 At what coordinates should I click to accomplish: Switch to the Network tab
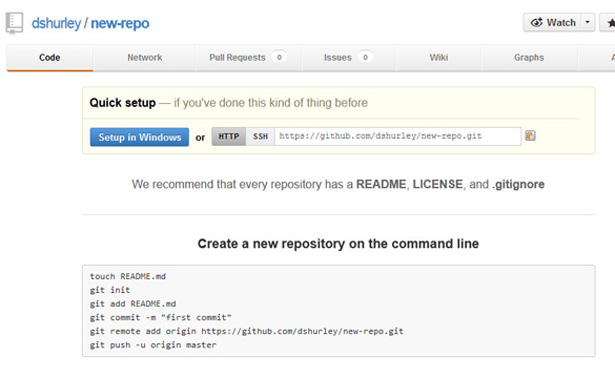(x=144, y=58)
